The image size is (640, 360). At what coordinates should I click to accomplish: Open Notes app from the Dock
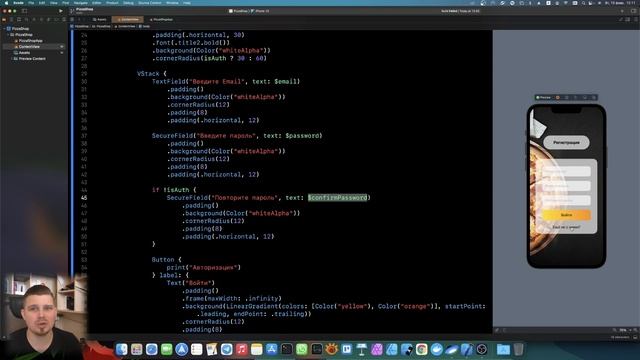[256, 349]
